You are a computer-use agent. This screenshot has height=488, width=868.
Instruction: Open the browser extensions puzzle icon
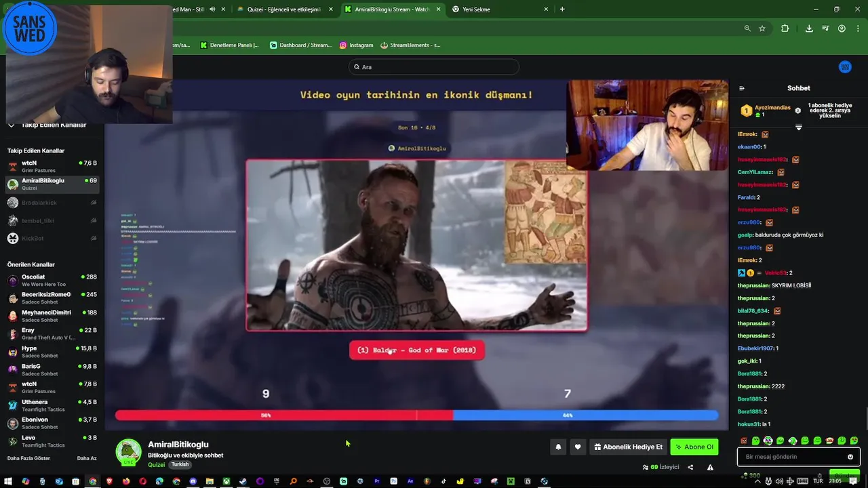(785, 28)
